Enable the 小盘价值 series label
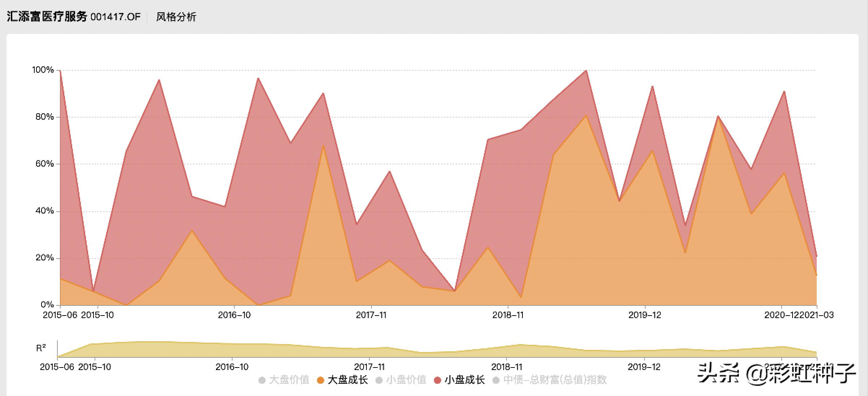868x396 pixels. (x=406, y=380)
